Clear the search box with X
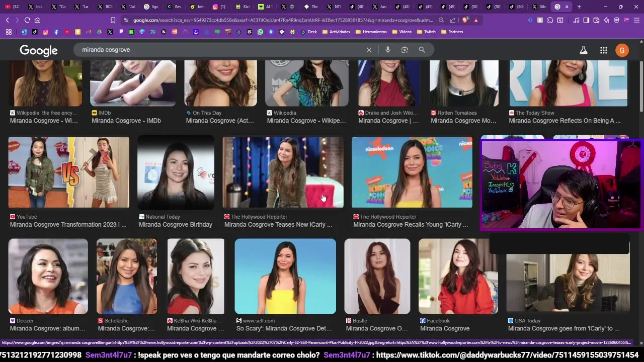The height and width of the screenshot is (362, 644). click(x=369, y=50)
